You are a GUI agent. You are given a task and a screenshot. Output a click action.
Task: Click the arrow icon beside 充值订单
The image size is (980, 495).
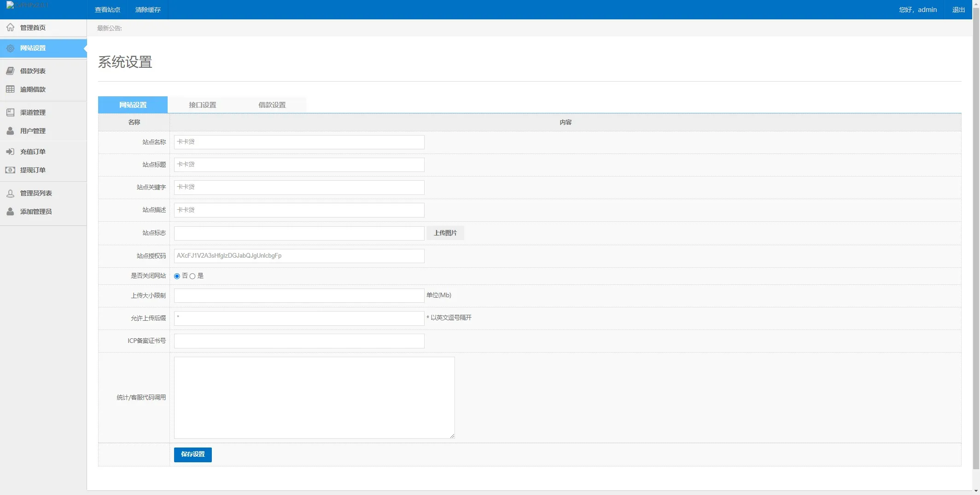point(10,152)
